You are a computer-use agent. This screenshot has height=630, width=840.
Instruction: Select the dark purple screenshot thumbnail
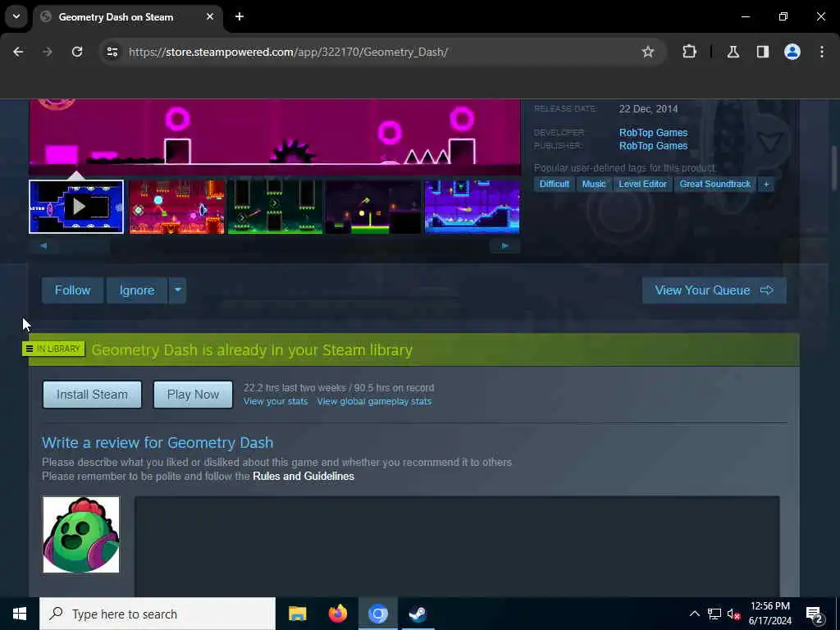click(373, 207)
